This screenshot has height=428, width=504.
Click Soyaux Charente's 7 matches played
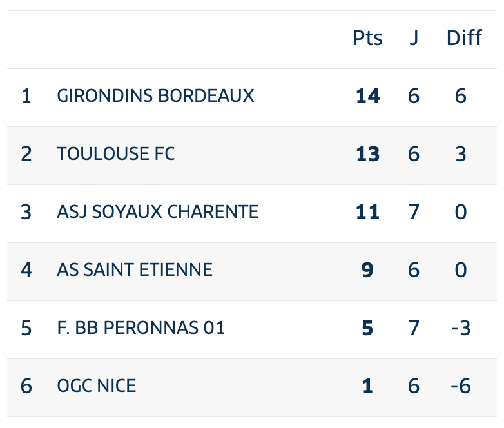414,212
